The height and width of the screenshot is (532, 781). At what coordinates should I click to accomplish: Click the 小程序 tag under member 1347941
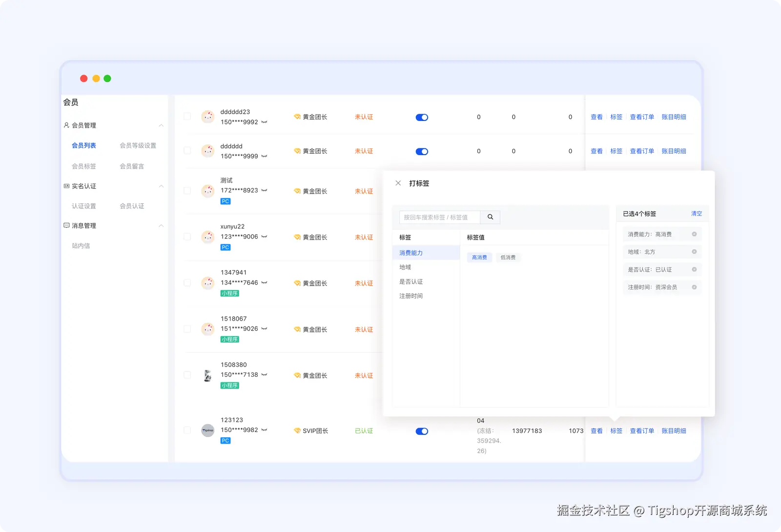[229, 293]
